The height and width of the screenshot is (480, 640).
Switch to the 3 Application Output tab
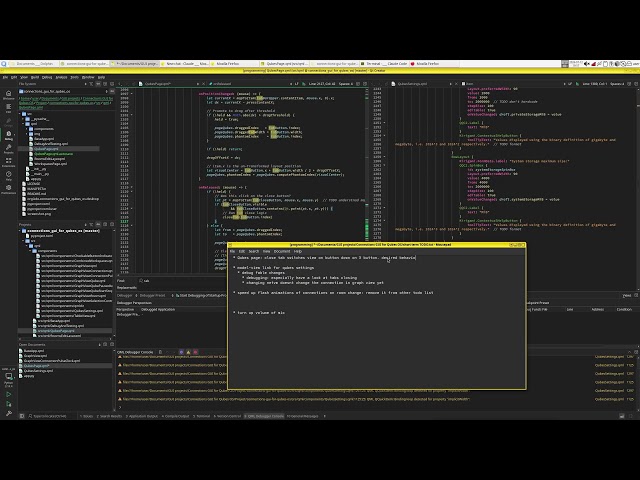pos(142,416)
